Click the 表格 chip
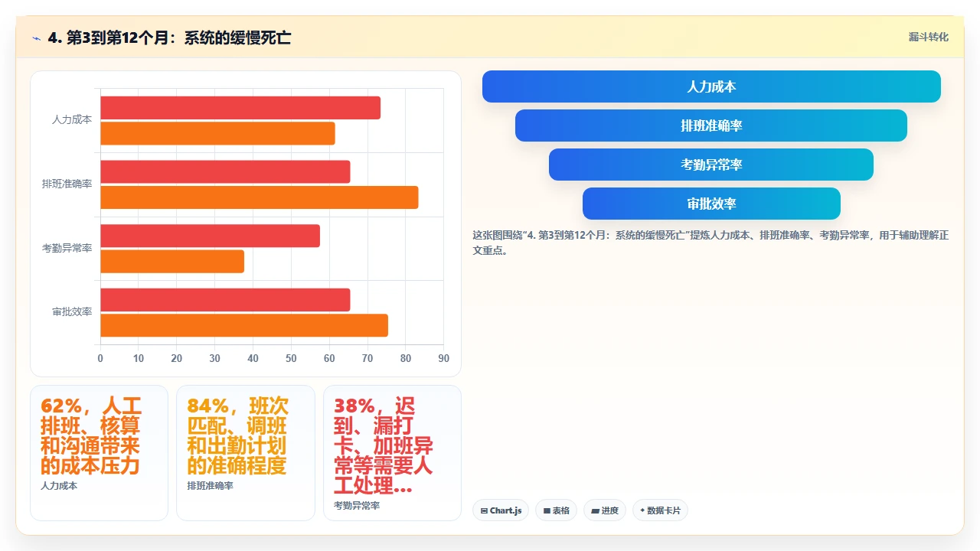 click(x=556, y=510)
